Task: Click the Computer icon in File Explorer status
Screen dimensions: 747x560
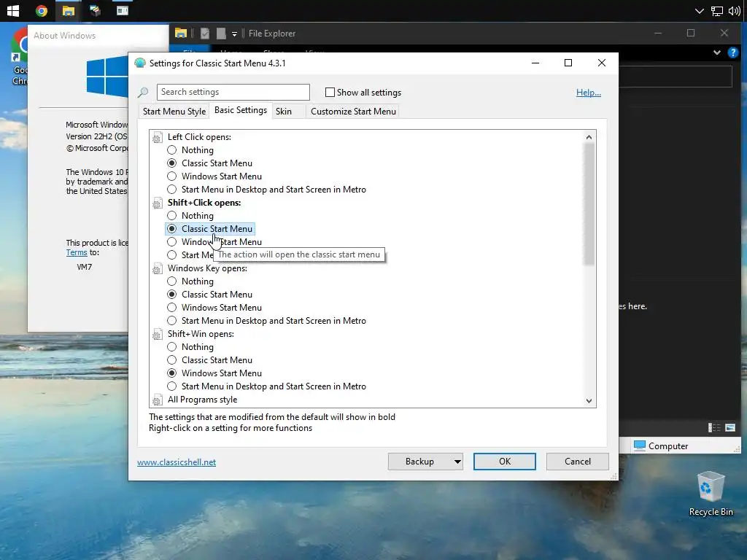Action: (x=640, y=446)
